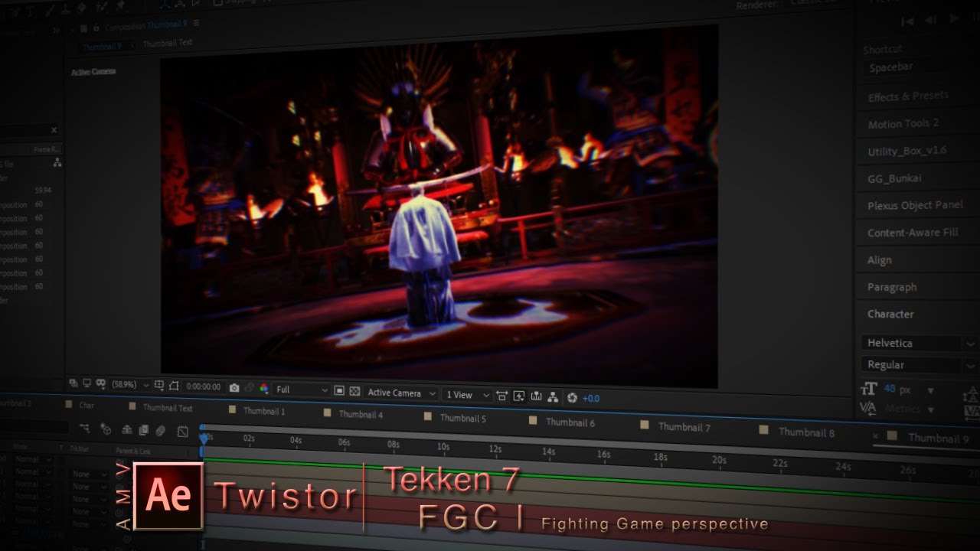Expand the Effects & Presets panel
Image resolution: width=980 pixels, height=551 pixels.
tap(908, 96)
